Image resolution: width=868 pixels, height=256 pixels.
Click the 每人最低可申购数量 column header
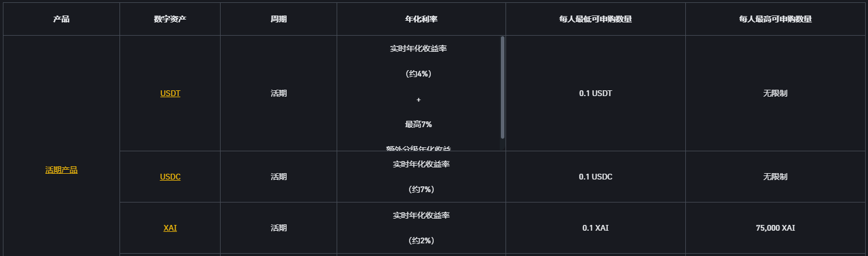pyautogui.click(x=595, y=19)
